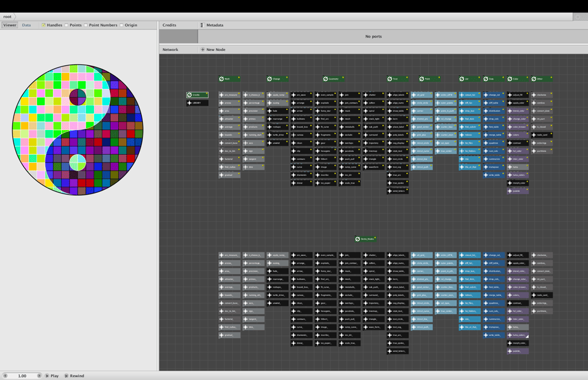Image resolution: width=588 pixels, height=380 pixels.
Task: Click the Network panel label
Action: pos(171,49)
